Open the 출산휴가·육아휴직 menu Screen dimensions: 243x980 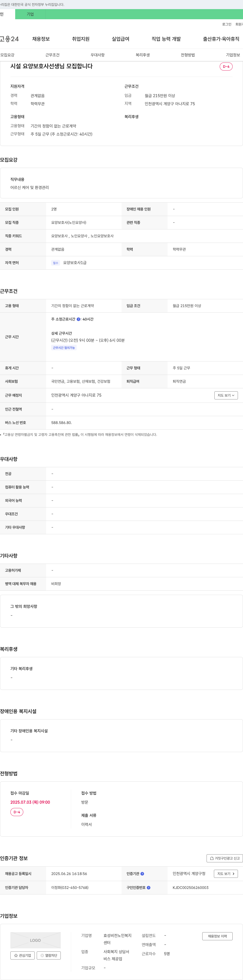coord(221,39)
